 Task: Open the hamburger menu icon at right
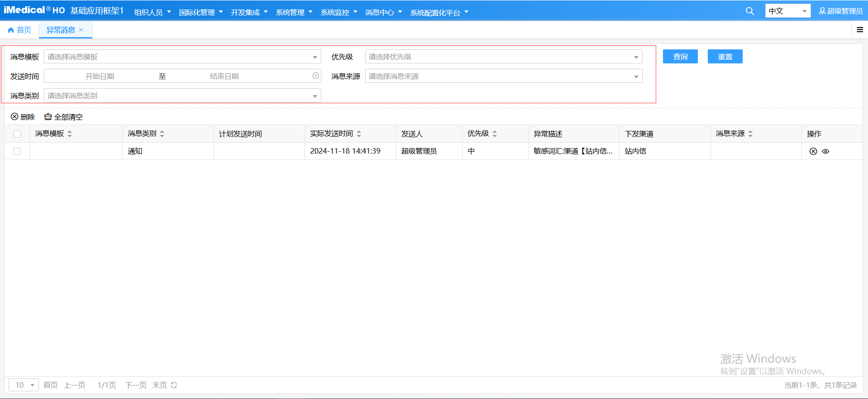[859, 30]
